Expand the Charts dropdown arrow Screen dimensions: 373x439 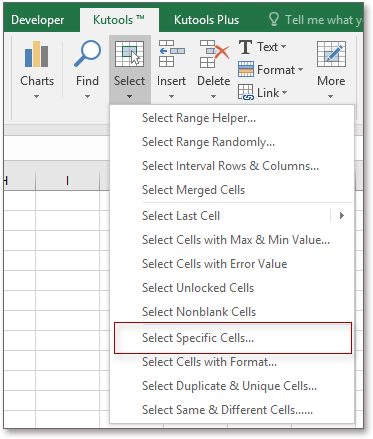(37, 97)
